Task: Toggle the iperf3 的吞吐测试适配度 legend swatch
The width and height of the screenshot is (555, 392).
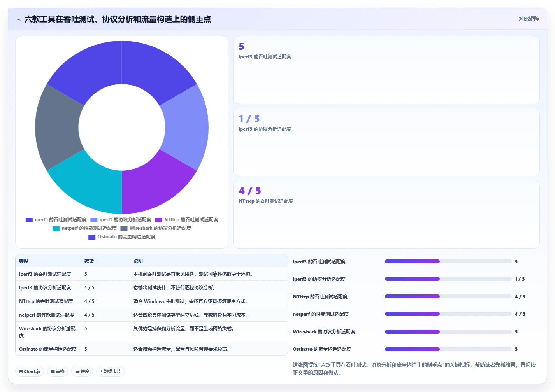Action: (29, 220)
